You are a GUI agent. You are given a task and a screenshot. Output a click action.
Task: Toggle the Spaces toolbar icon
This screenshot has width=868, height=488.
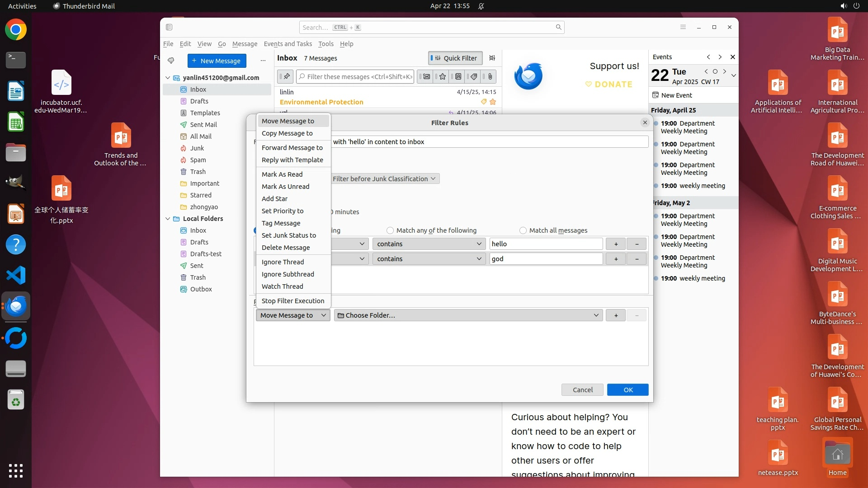[169, 27]
